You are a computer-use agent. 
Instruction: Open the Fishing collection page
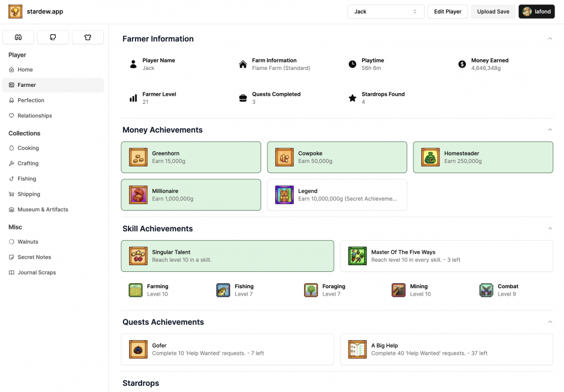27,179
